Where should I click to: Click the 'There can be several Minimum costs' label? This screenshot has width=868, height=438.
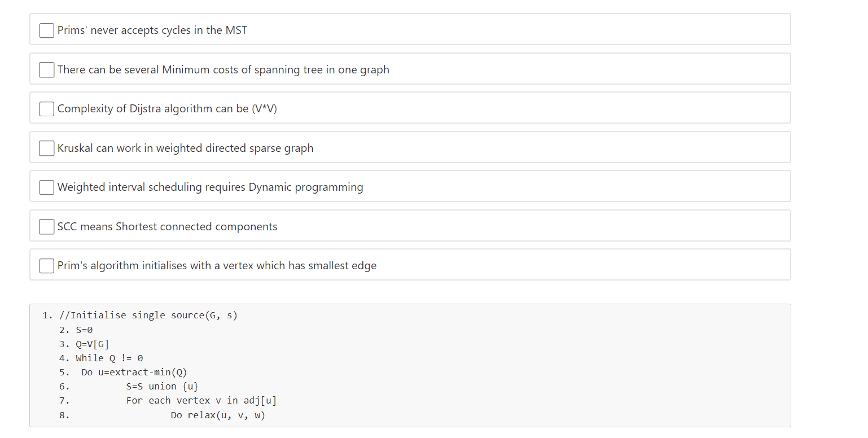click(223, 69)
